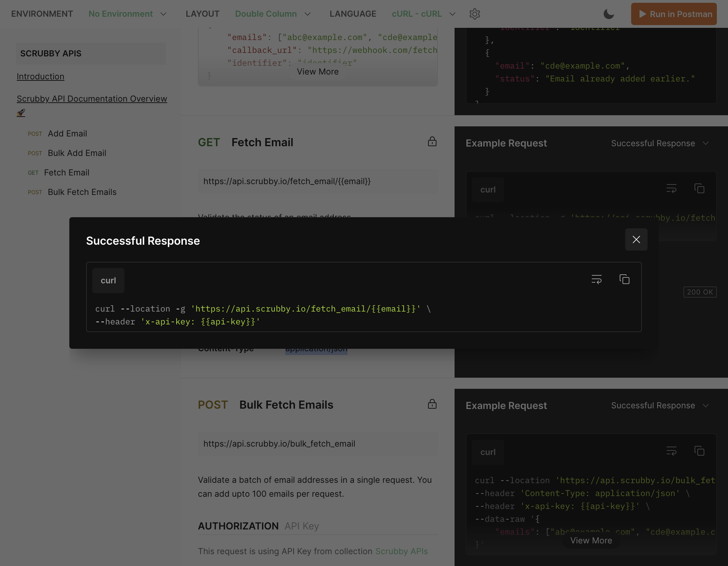Select GET Fetch Email in sidebar
This screenshot has width=728, height=566.
click(x=59, y=173)
